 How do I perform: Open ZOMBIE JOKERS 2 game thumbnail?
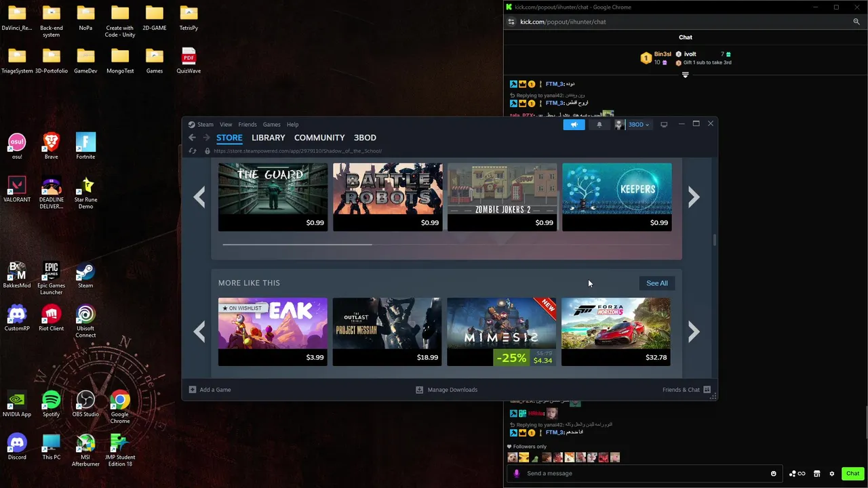(x=502, y=197)
